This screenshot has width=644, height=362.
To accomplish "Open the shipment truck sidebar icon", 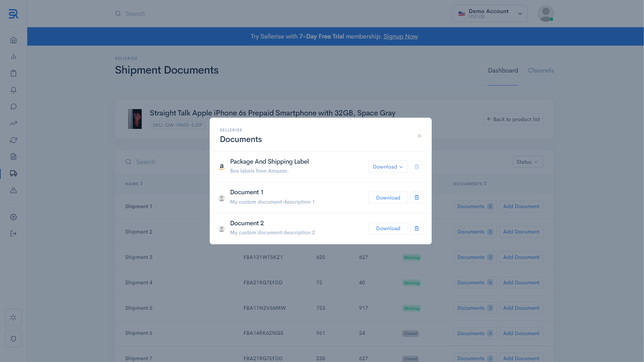I will tap(13, 173).
